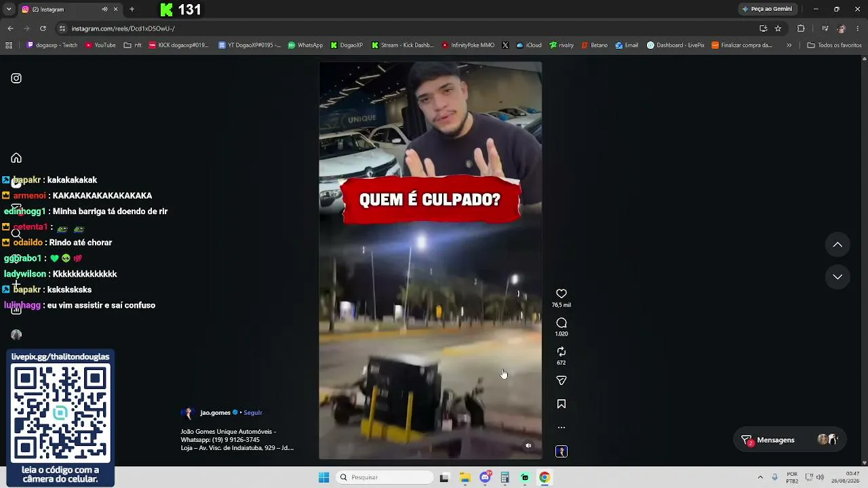
Task: Open the X bookmark
Action: click(505, 45)
